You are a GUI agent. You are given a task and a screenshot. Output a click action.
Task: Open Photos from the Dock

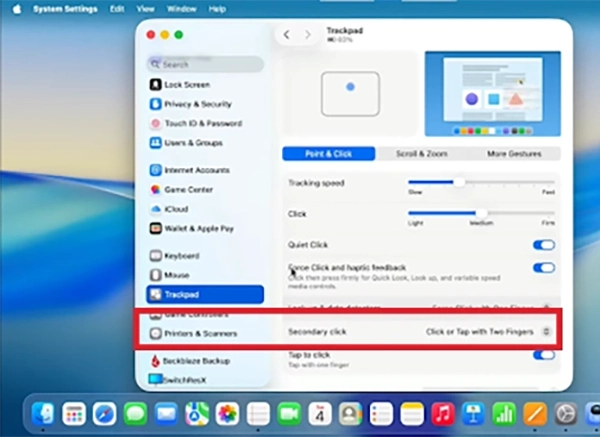[228, 414]
